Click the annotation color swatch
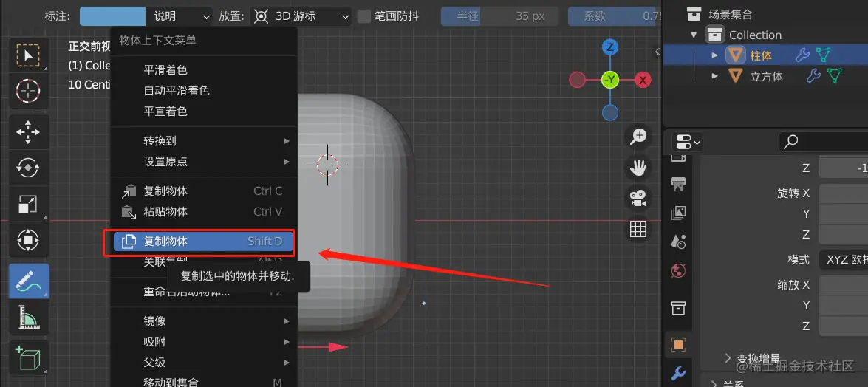 tap(113, 16)
